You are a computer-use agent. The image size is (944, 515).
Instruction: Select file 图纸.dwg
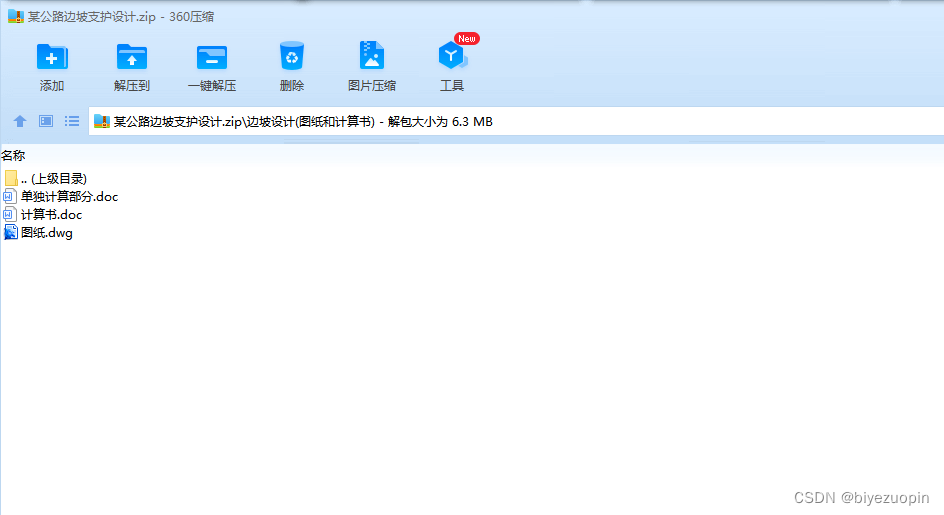(x=38, y=233)
